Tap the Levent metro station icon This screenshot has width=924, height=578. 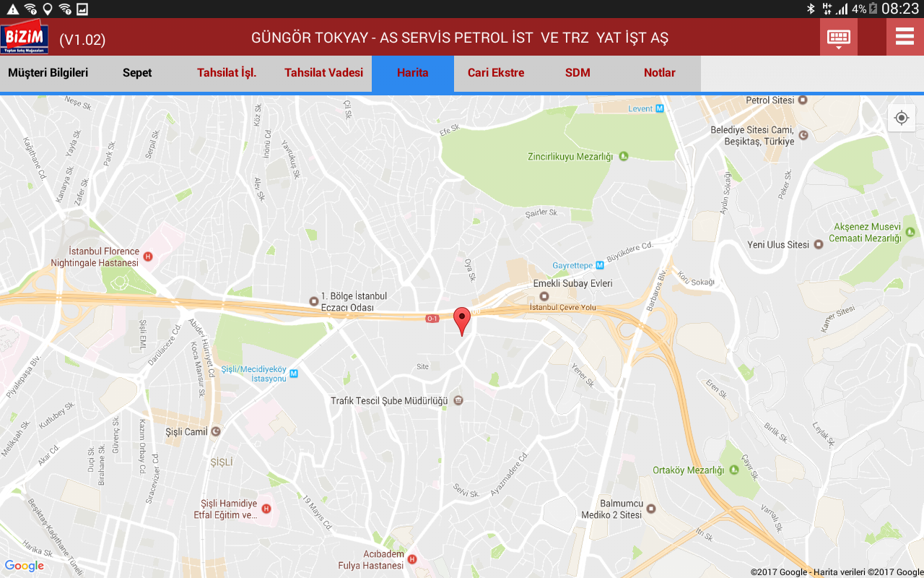pos(659,108)
